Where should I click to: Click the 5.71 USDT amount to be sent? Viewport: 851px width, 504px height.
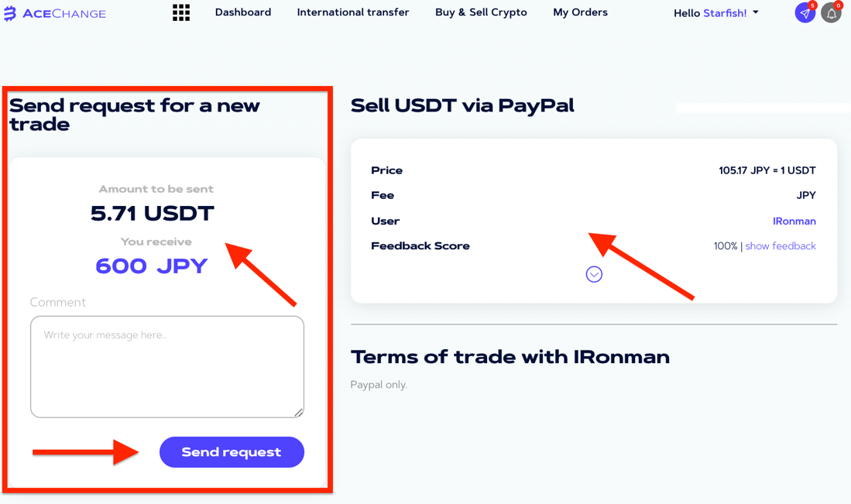153,213
